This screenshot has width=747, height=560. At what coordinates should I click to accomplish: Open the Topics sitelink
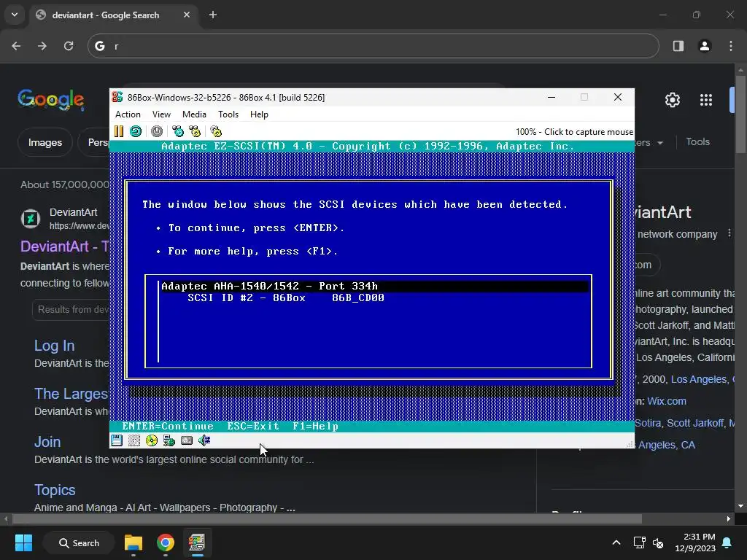coord(55,490)
